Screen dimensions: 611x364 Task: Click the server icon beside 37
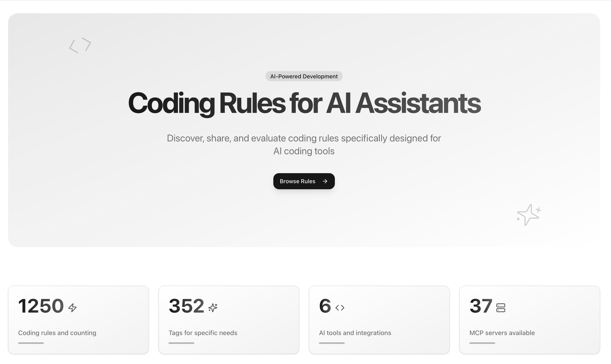click(x=501, y=308)
